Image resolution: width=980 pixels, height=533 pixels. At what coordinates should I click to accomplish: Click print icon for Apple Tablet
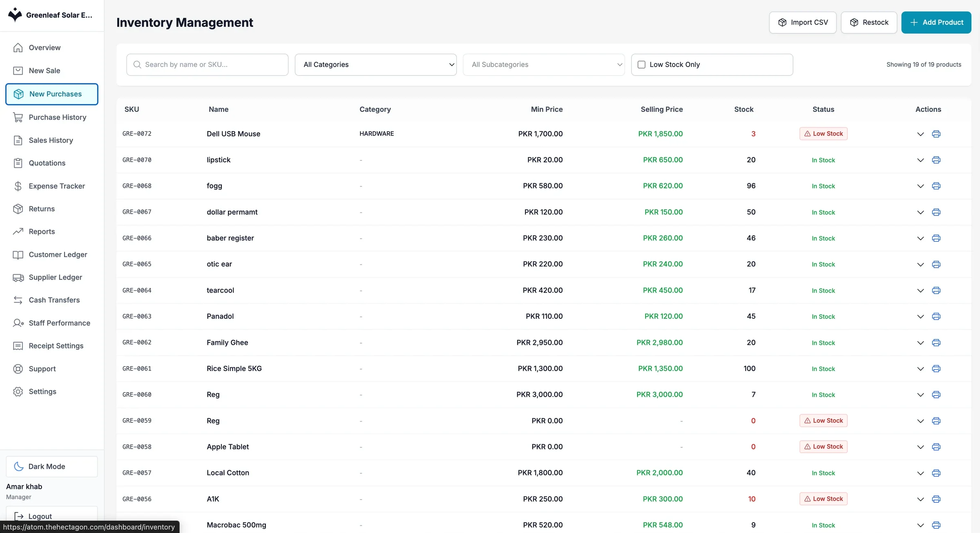936,447
